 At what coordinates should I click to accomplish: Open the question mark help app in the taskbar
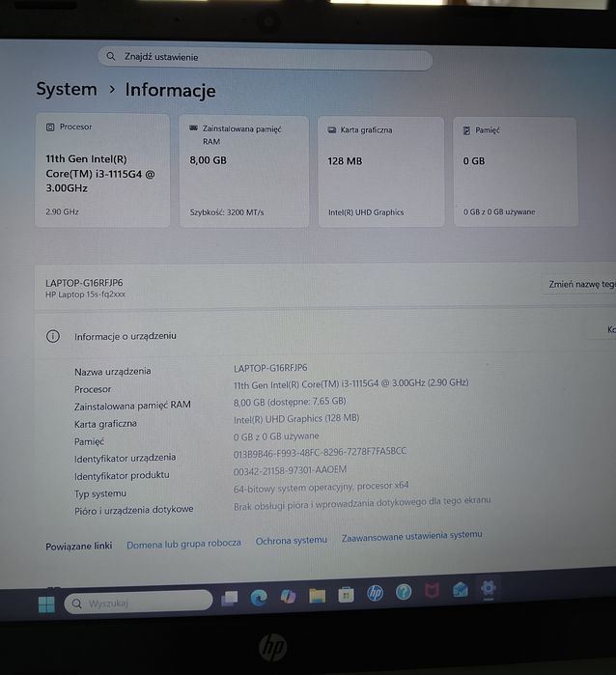(x=404, y=592)
